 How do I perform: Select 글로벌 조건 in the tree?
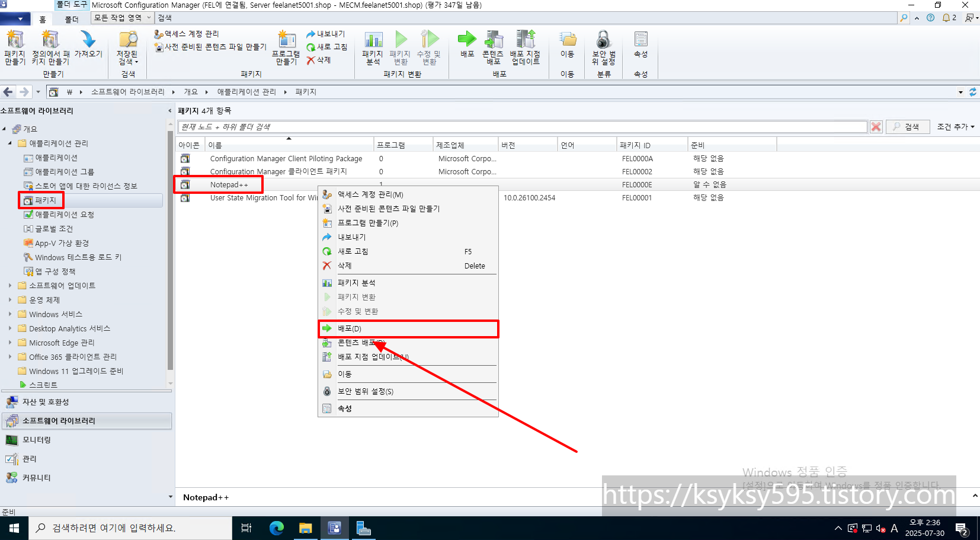coord(53,229)
